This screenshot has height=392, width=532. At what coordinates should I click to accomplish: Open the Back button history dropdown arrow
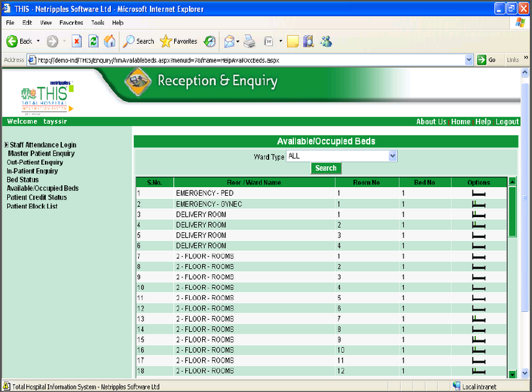(38, 41)
